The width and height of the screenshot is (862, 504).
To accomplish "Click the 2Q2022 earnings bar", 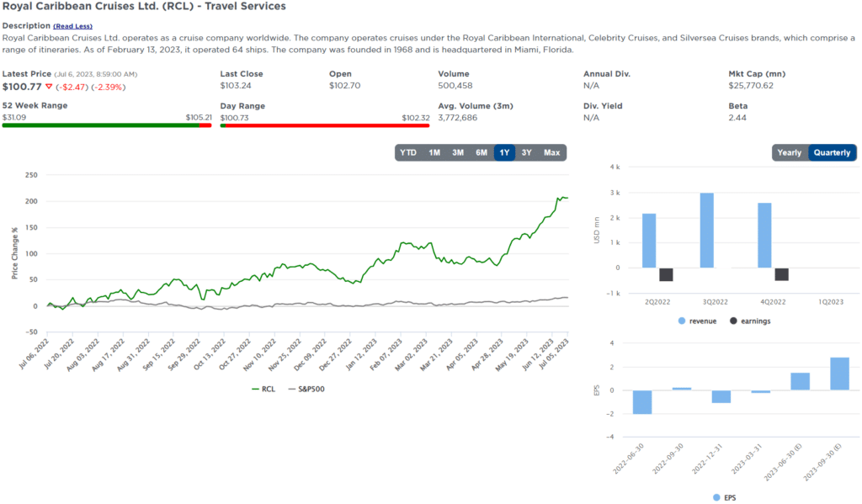I will coord(667,274).
